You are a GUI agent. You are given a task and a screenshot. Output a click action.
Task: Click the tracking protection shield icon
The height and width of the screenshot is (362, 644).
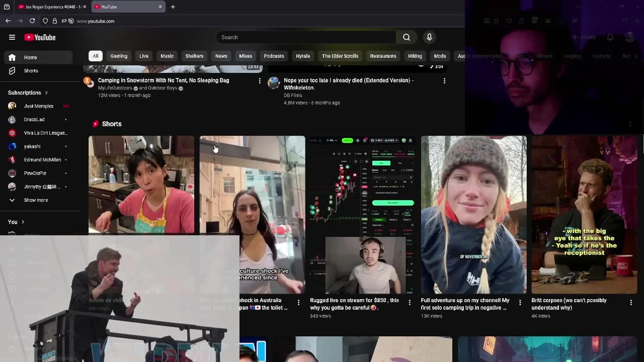point(45,21)
